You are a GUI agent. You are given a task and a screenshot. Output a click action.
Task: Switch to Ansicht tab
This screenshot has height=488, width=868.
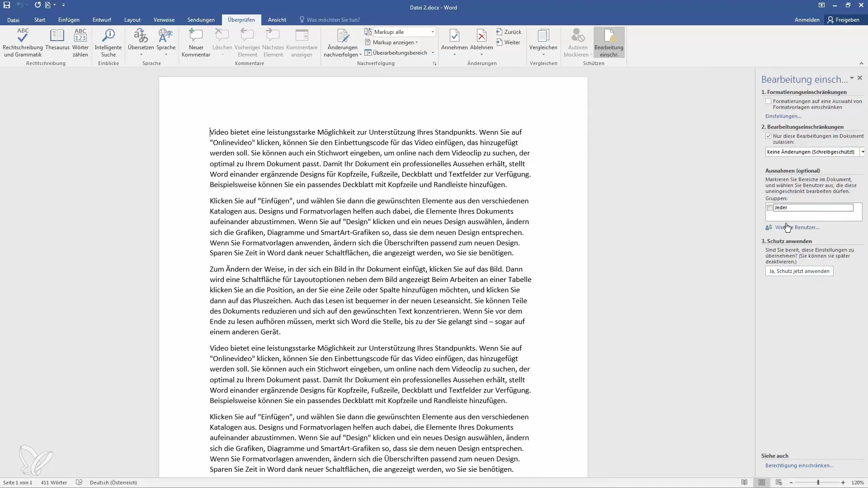(277, 20)
